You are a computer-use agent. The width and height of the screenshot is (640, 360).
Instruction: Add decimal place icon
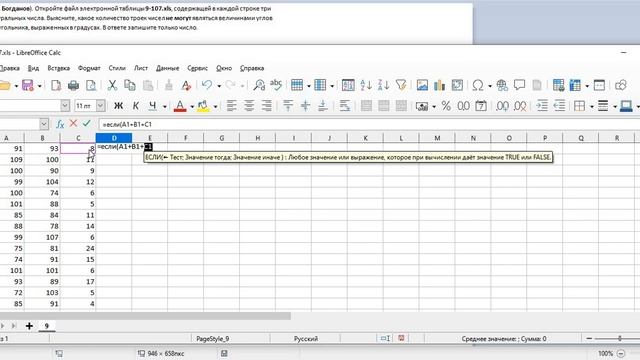tap(502, 106)
